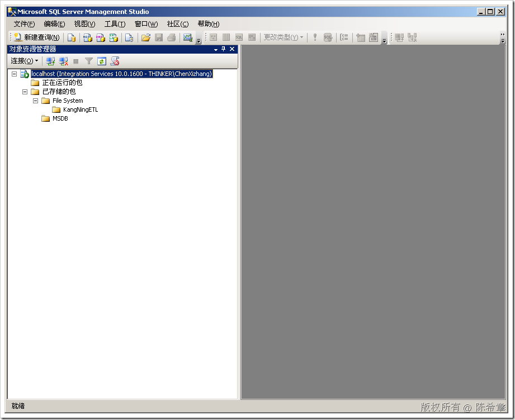Collapse the localhost Integration Services node
This screenshot has height=420, width=515.
tap(15, 74)
